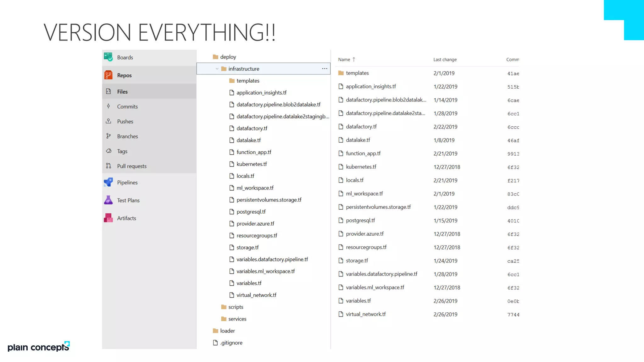644x362 pixels.
Task: Click the scripts folder icon
Action: pyautogui.click(x=224, y=307)
